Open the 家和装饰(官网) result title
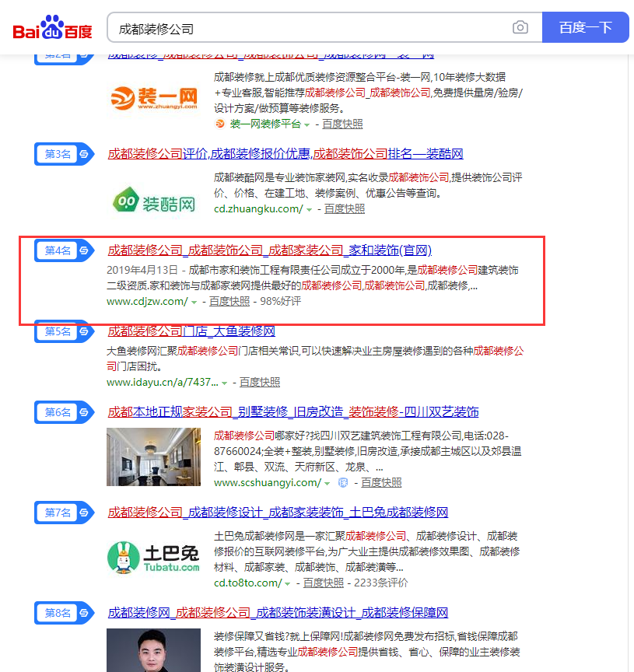This screenshot has width=634, height=672. (269, 250)
